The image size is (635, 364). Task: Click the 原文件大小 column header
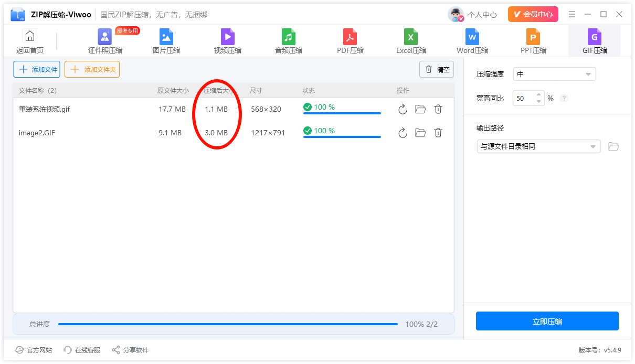173,91
